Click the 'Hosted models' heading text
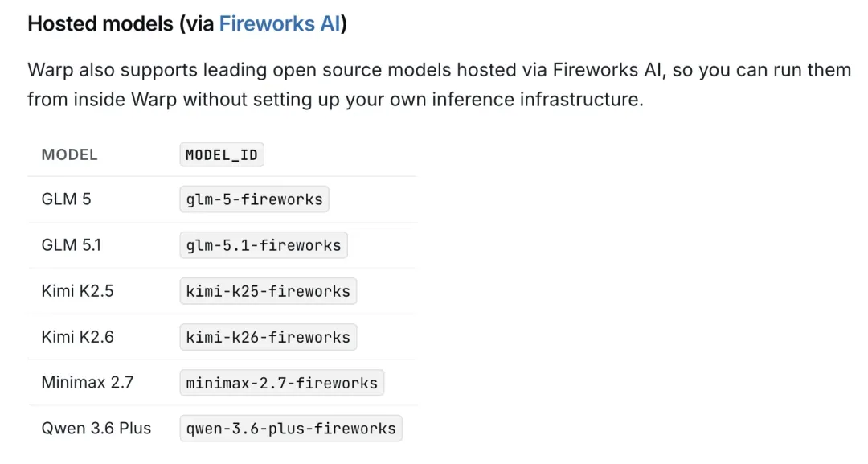The height and width of the screenshot is (464, 868). [x=100, y=24]
